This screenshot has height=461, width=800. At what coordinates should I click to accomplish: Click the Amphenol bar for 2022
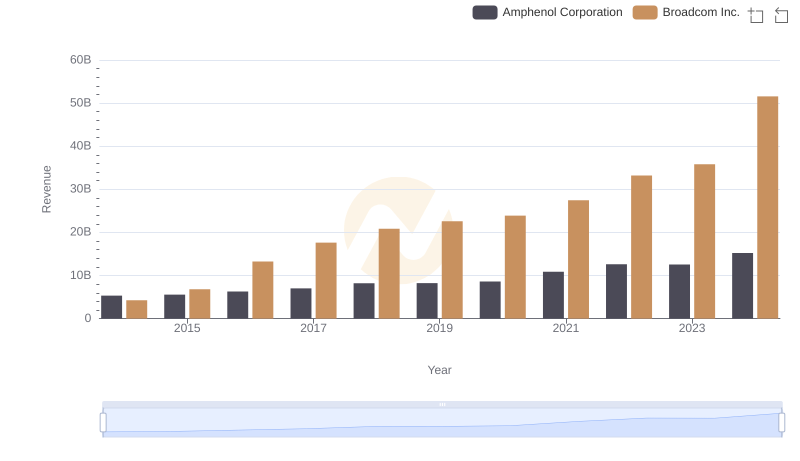coord(616,291)
